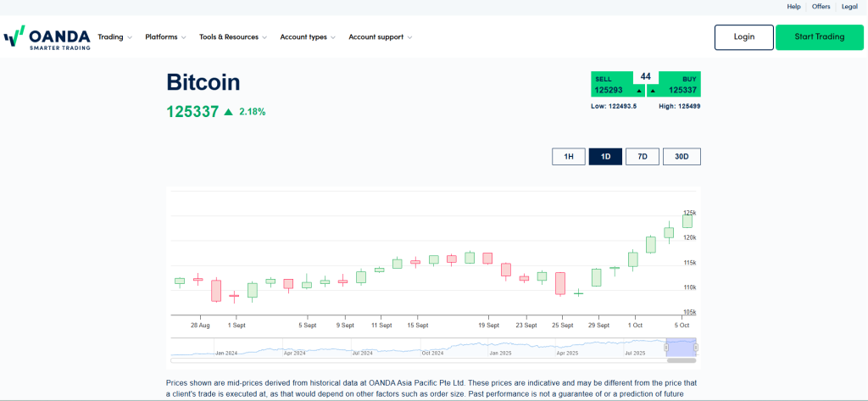Click the Bitcoin page heading
Viewport: 868px width, 401px height.
[x=203, y=82]
